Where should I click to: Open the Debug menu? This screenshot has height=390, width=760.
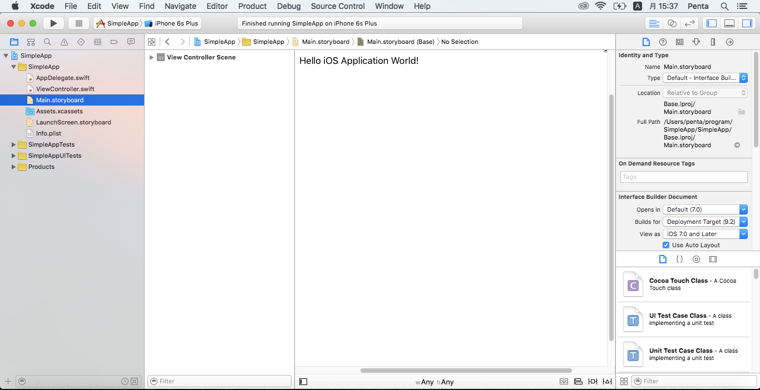(289, 6)
